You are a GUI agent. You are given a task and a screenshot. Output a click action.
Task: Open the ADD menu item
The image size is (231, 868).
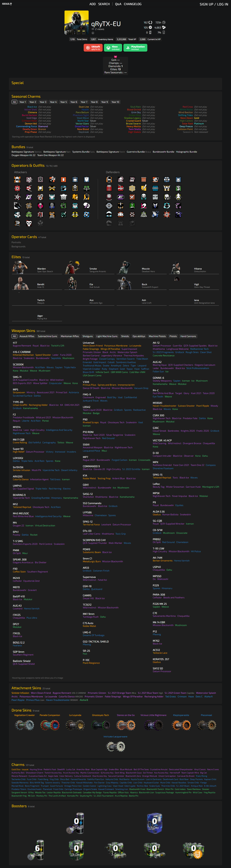pos(93,4)
